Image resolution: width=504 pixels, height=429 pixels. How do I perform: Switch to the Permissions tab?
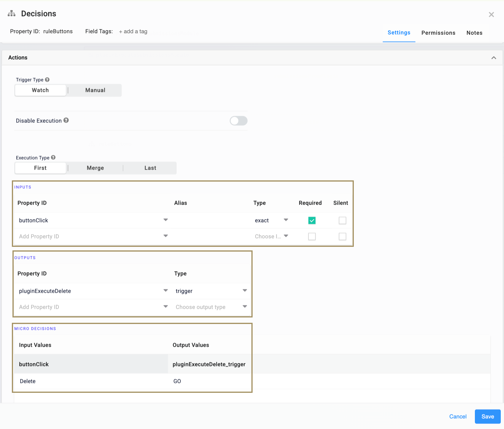pos(438,33)
